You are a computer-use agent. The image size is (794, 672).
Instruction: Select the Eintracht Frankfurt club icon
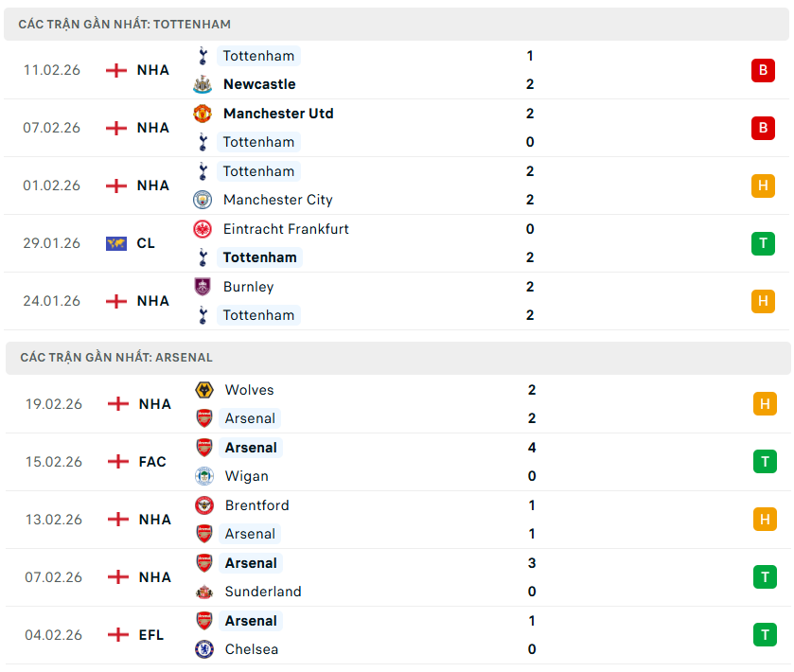[203, 229]
